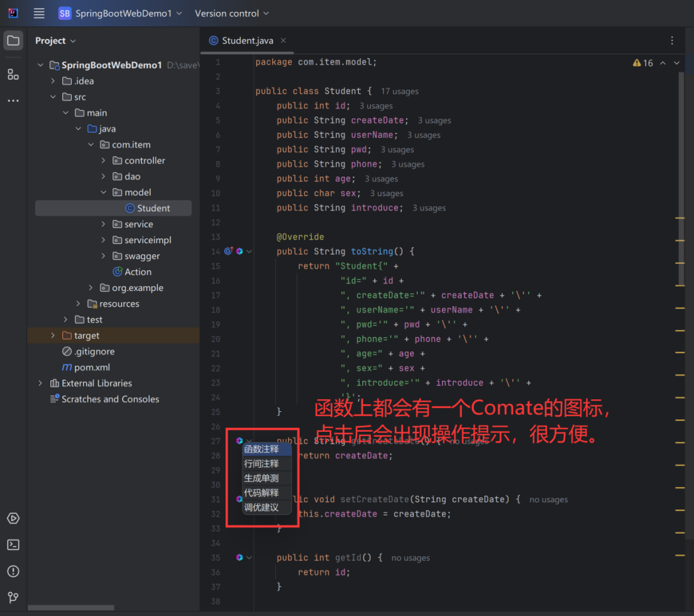
Task: Open the Terminal tool window
Action: (x=13, y=545)
